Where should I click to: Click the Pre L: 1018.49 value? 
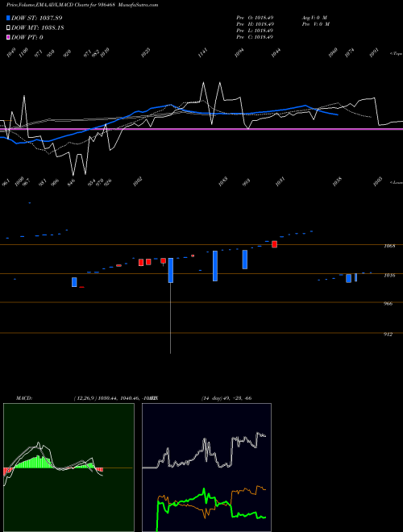click(x=255, y=31)
